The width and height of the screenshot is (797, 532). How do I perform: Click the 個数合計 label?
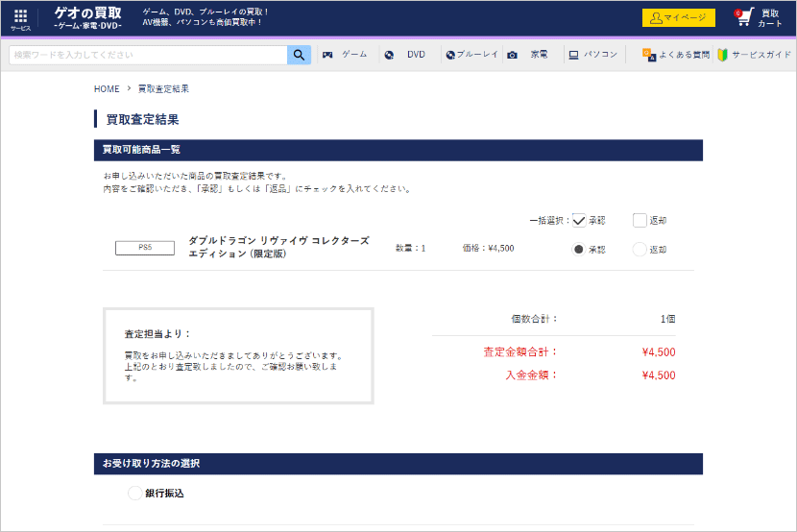click(x=535, y=319)
